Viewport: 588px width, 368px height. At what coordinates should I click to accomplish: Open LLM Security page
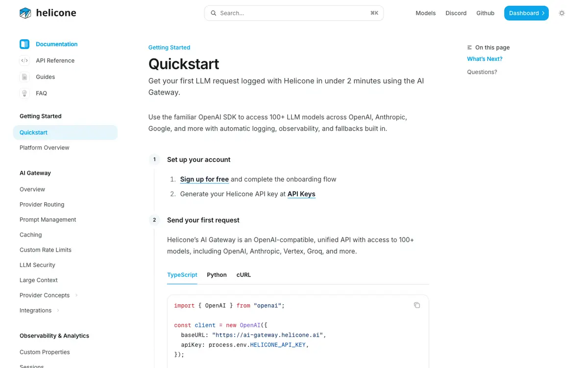pyautogui.click(x=37, y=265)
